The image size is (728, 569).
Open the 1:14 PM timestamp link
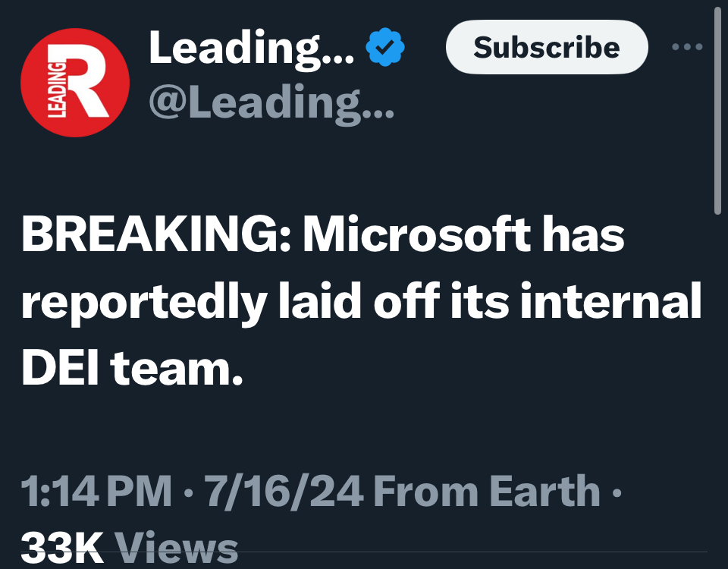[x=96, y=492]
